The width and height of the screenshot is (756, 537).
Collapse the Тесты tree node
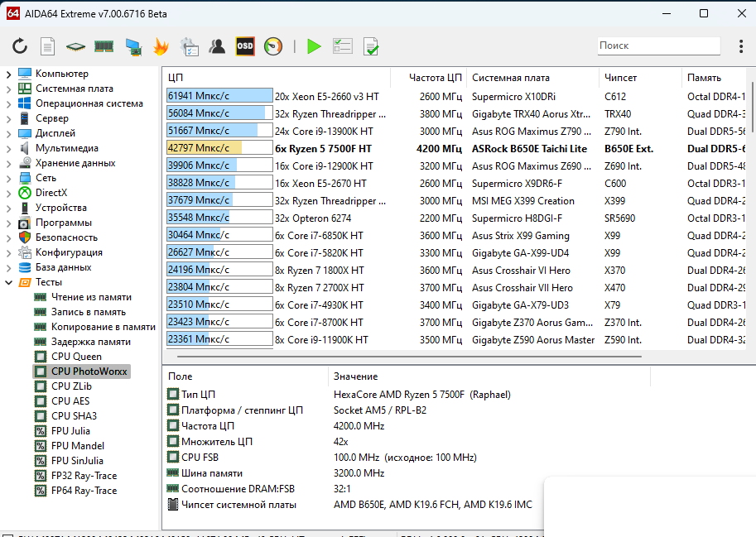click(x=8, y=283)
